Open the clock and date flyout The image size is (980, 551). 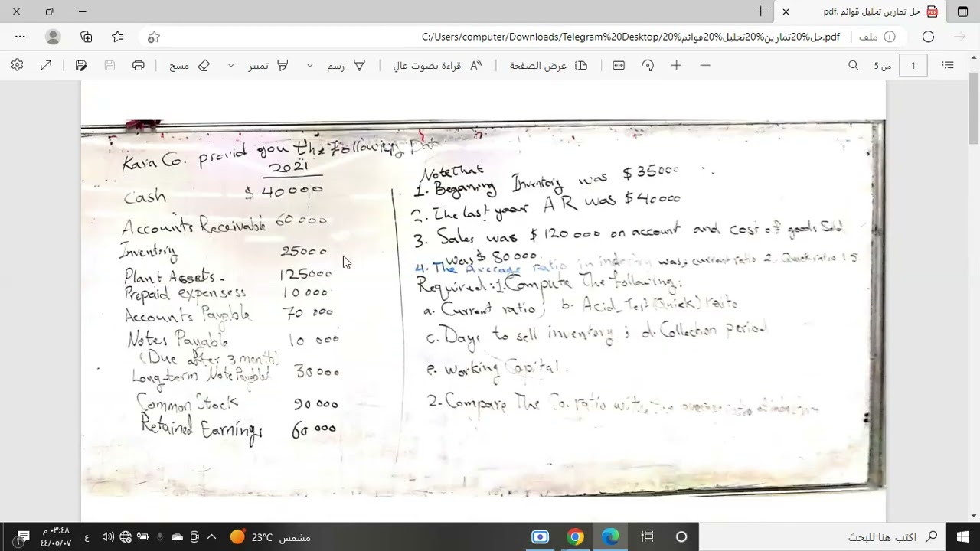click(55, 536)
